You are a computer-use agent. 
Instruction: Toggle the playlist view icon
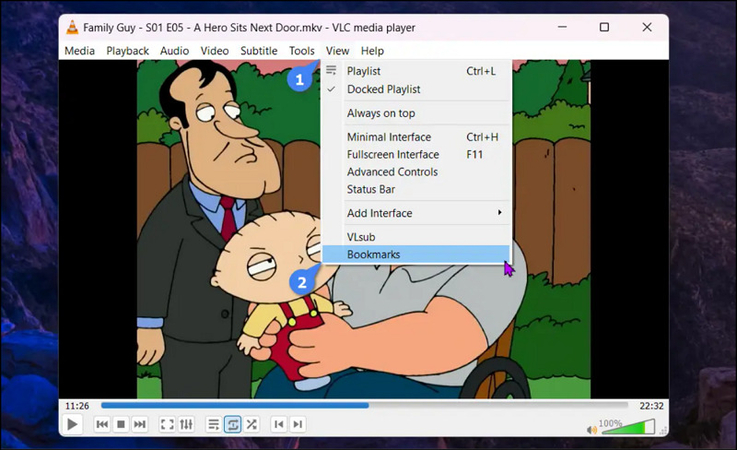213,425
